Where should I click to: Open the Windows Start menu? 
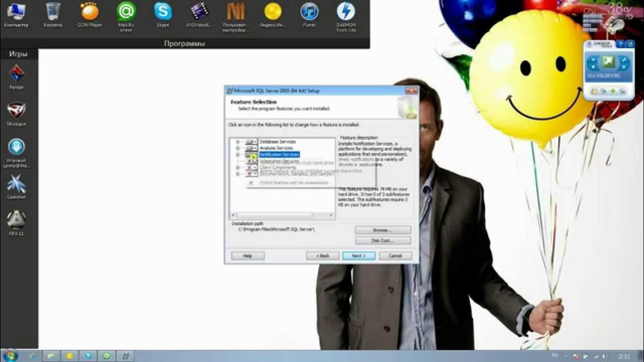tap(10, 355)
